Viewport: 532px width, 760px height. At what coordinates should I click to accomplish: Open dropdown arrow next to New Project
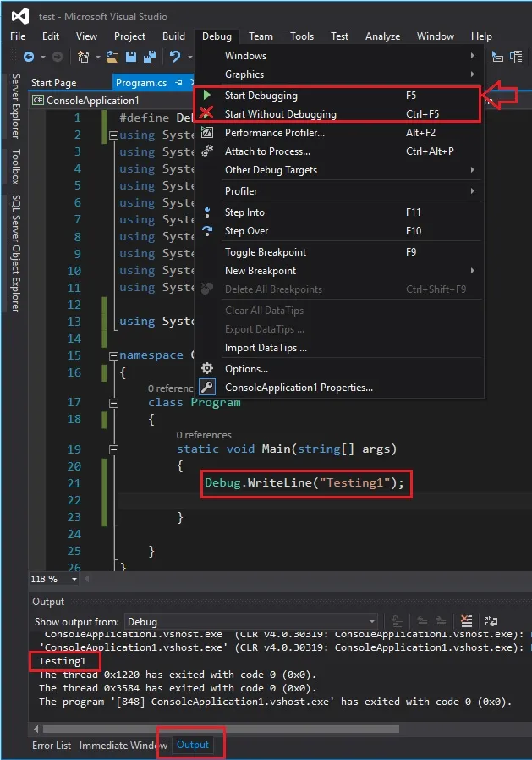click(97, 58)
